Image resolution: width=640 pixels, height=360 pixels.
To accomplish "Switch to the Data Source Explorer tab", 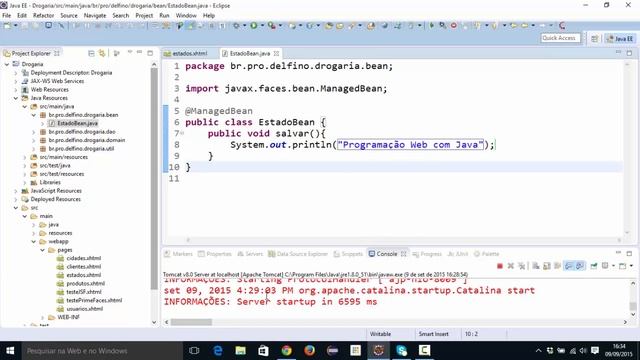I will [x=298, y=254].
